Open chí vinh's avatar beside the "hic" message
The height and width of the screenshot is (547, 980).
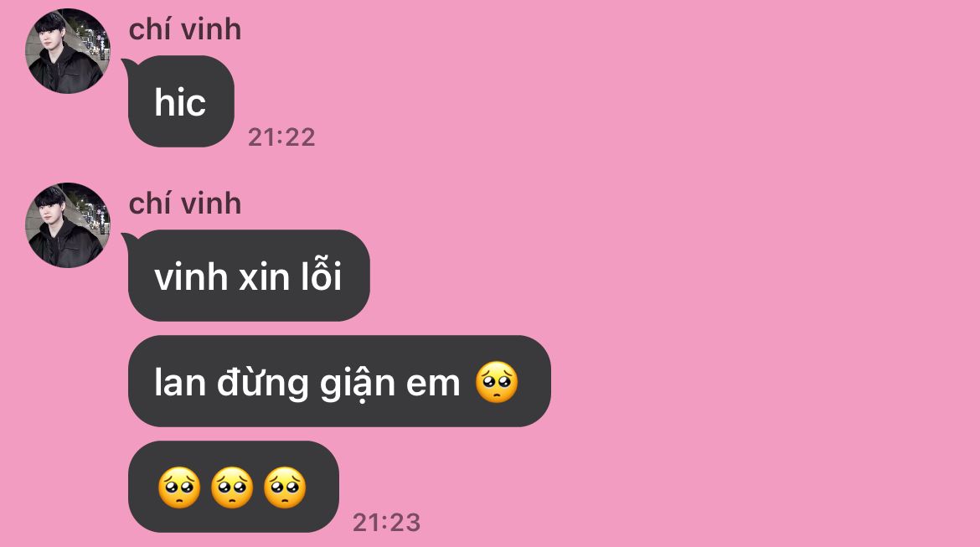coord(68,51)
